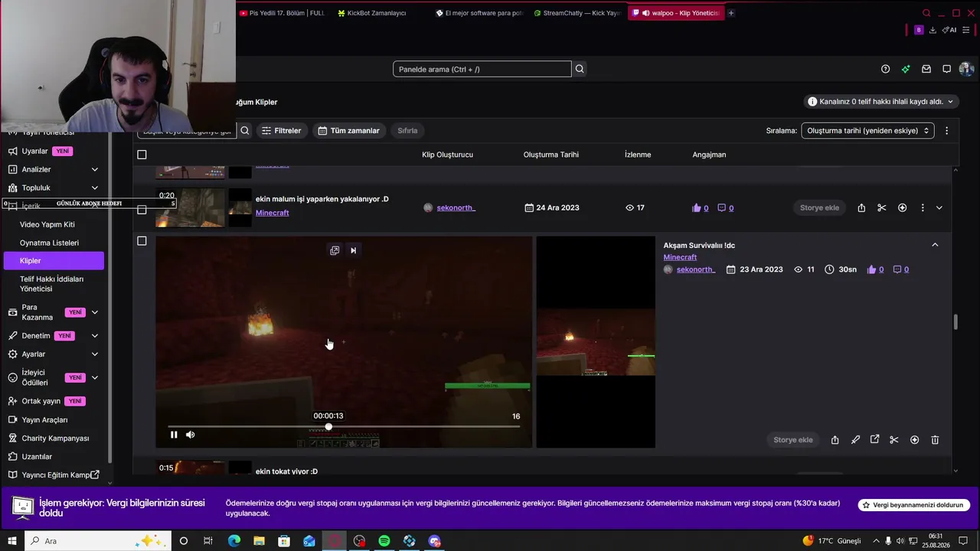This screenshot has width=980, height=551.
Task: Share the 'ekin malum işi' clip
Action: 861,208
